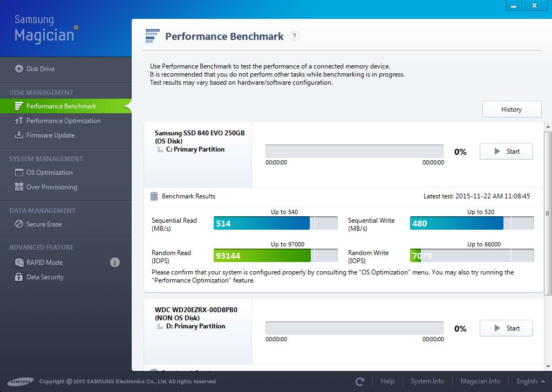552x392 pixels.
Task: Click the Samsung Magician logo
Action: point(46,29)
